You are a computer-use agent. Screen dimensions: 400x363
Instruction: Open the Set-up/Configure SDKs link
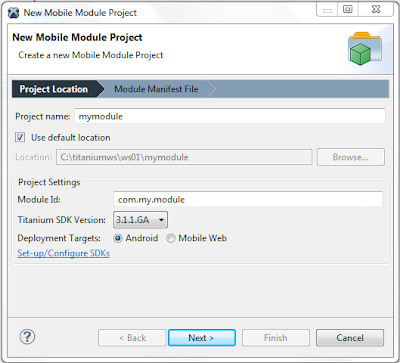[63, 253]
